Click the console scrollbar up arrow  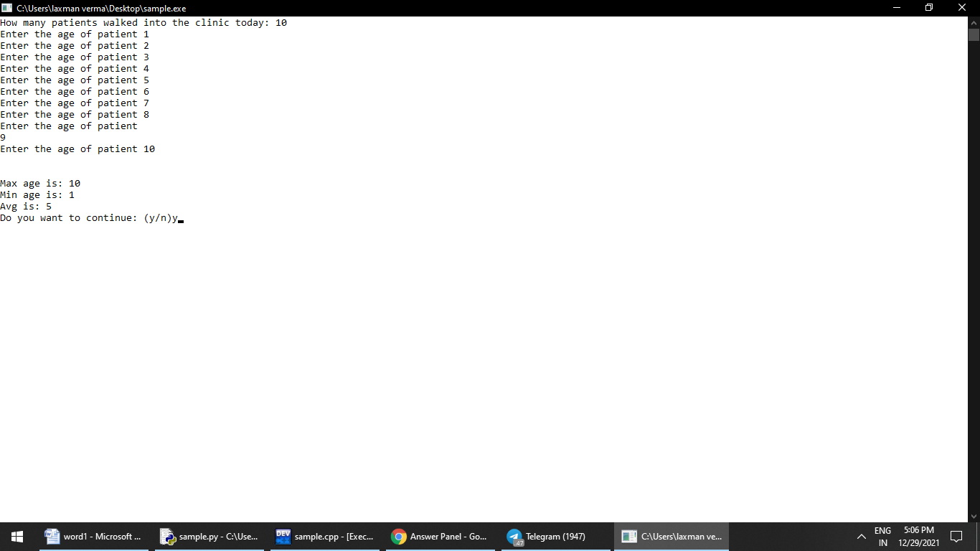point(974,22)
